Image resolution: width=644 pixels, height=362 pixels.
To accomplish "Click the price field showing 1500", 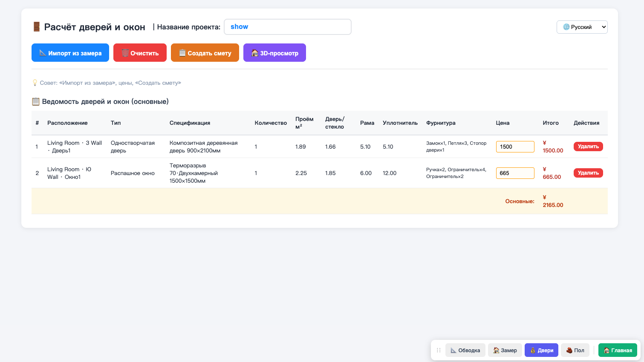I will click(515, 147).
